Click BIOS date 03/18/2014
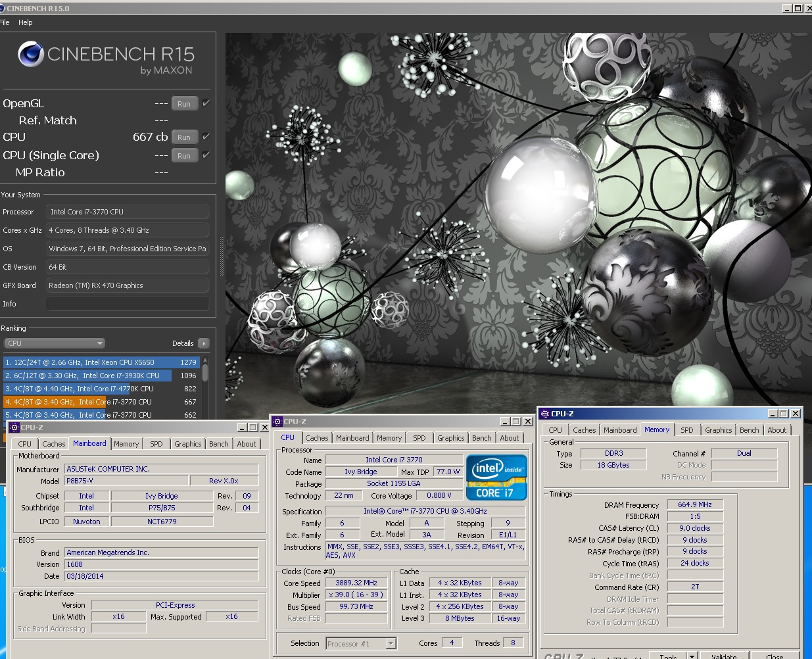 click(162, 576)
